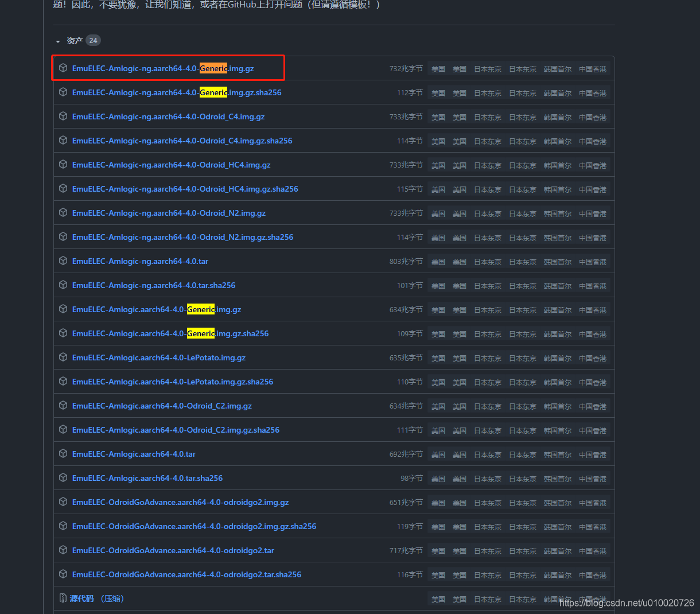The width and height of the screenshot is (700, 614).
Task: Click the 651兆字节 file size text
Action: click(406, 502)
